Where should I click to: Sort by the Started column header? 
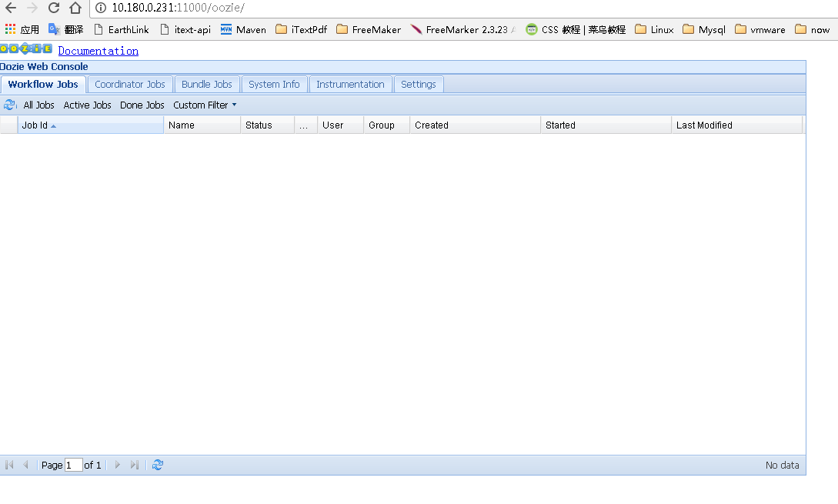coord(606,125)
